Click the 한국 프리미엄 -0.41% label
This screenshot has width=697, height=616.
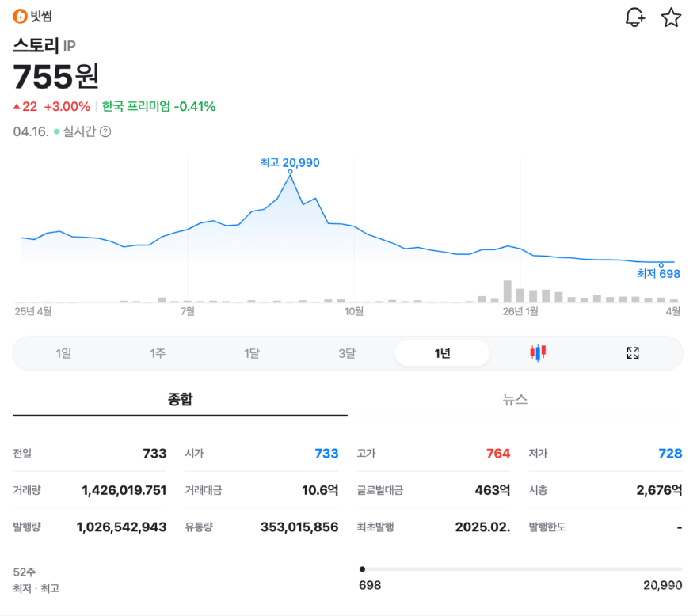click(x=158, y=107)
